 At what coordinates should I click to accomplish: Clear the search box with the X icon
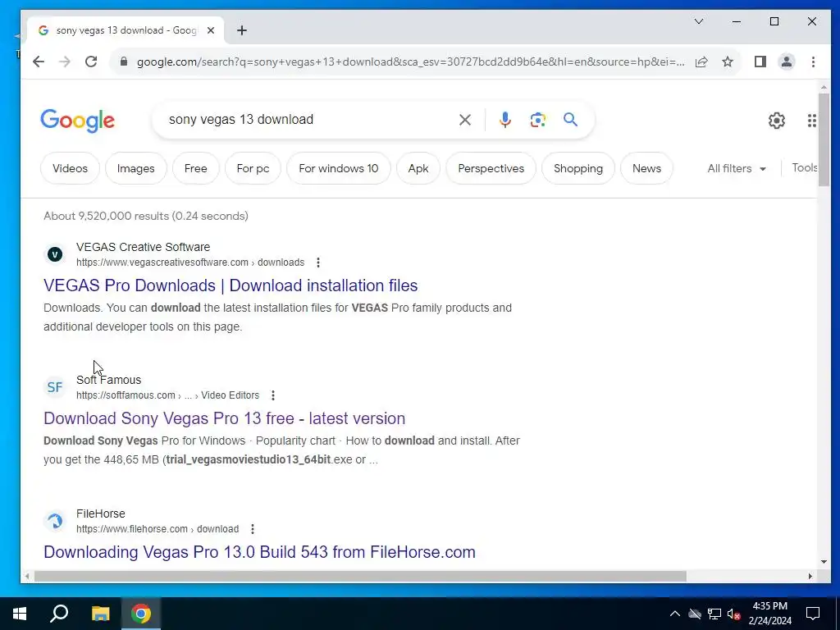pyautogui.click(x=465, y=120)
